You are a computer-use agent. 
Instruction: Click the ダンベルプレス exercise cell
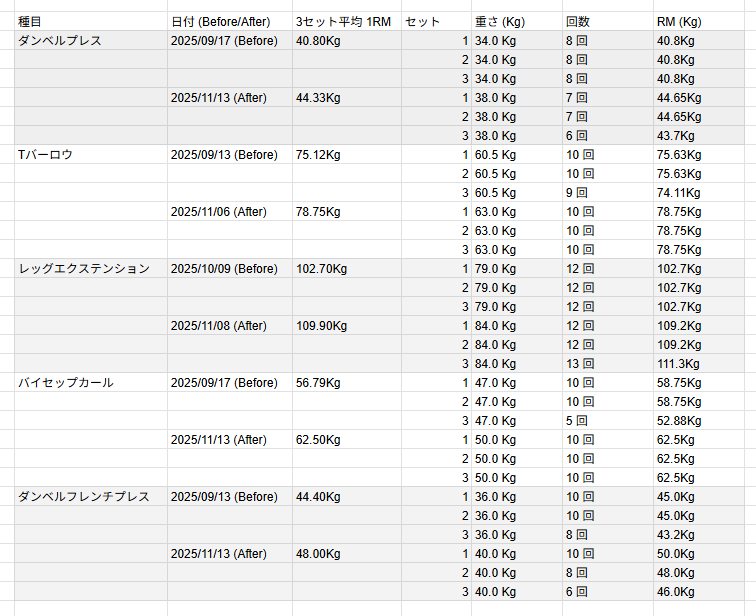[91, 40]
